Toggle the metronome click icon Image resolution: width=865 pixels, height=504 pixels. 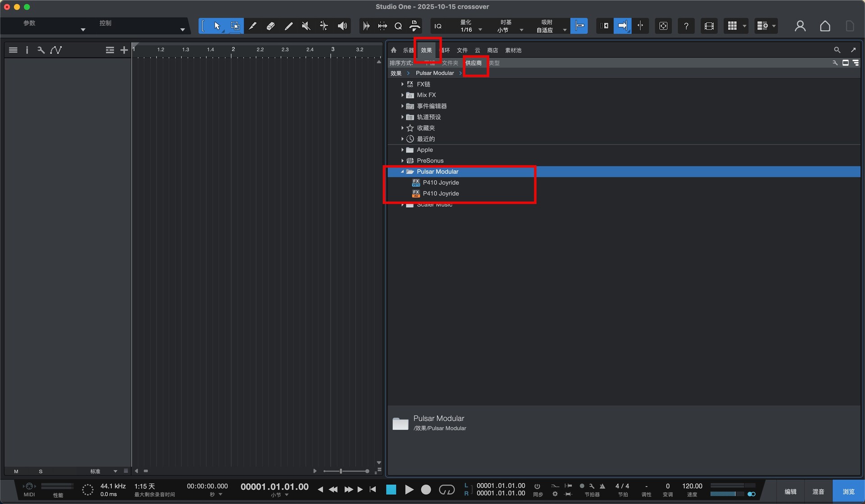(602, 486)
